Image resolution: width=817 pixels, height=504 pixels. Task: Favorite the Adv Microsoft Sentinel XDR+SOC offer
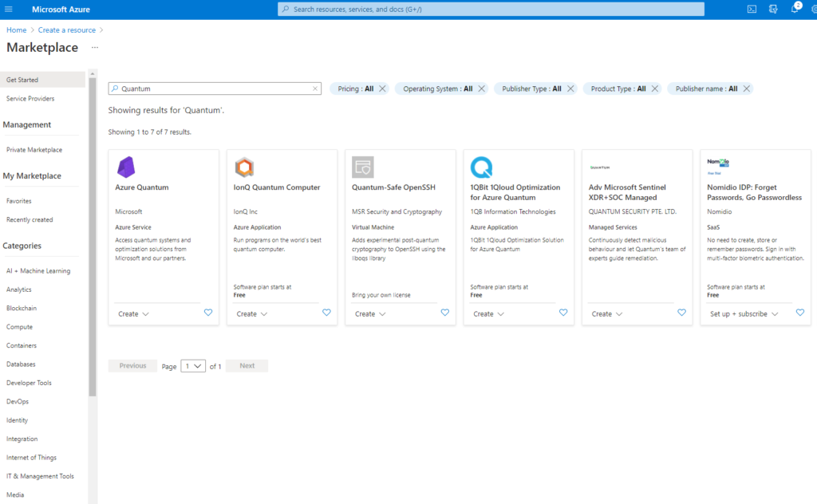pyautogui.click(x=681, y=313)
